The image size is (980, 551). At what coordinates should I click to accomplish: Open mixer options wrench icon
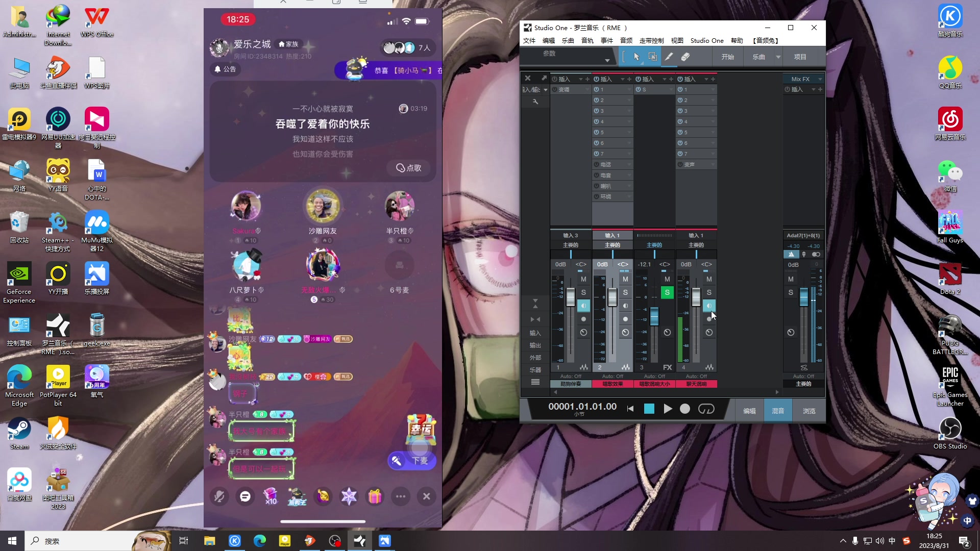pyautogui.click(x=535, y=102)
